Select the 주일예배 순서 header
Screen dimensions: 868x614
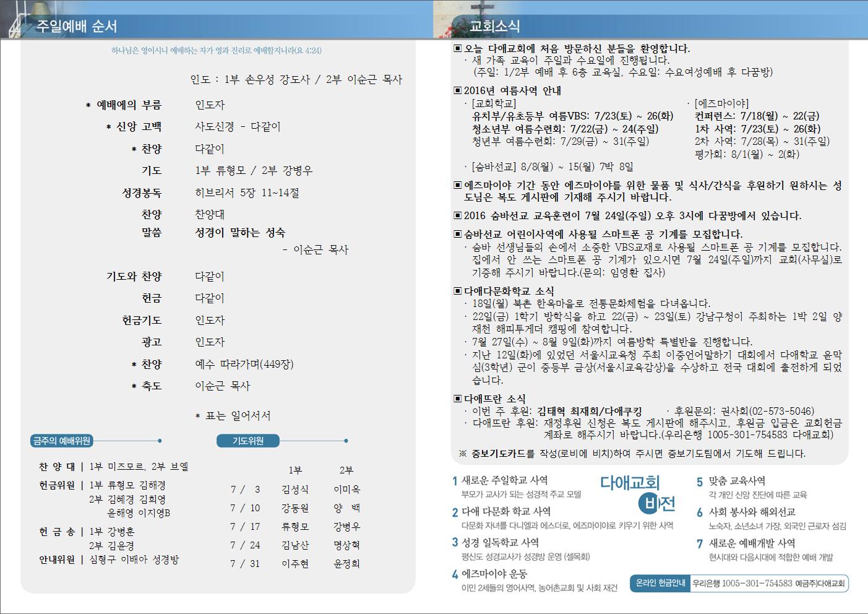click(x=77, y=27)
